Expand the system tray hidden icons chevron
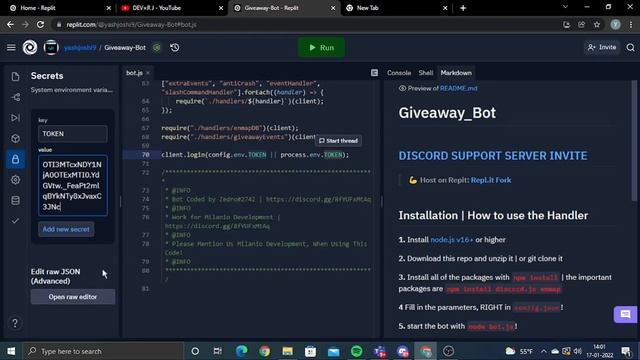640x360 pixels. click(543, 351)
